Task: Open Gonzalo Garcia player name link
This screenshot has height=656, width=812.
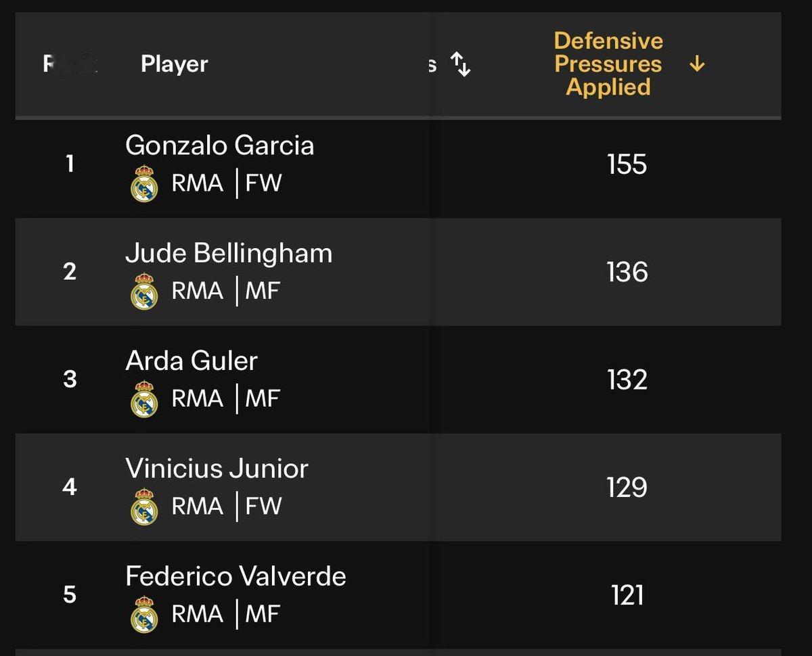Action: [219, 145]
